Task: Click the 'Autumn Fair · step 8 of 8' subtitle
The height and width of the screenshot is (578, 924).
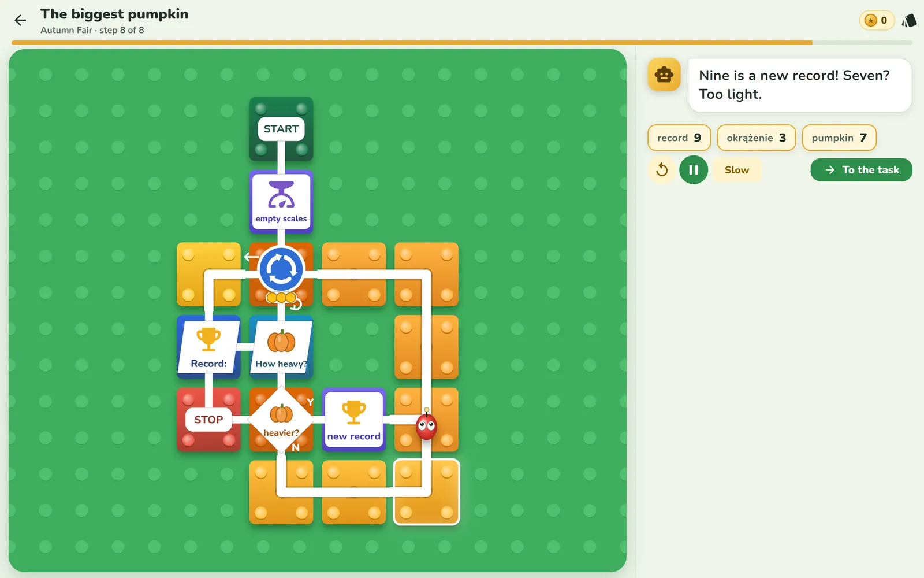Action: point(92,30)
